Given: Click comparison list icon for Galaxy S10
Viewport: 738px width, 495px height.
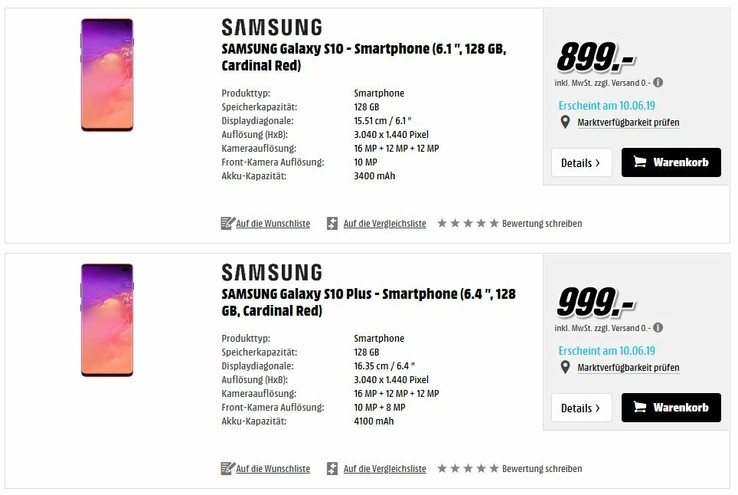Looking at the screenshot, I should click(x=333, y=223).
